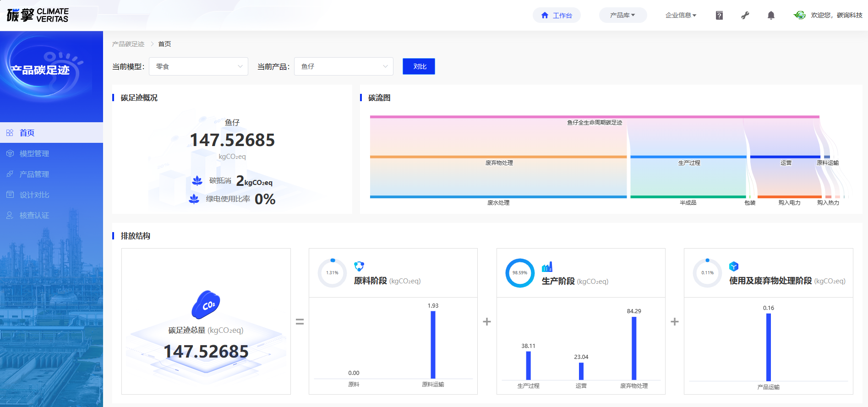This screenshot has width=868, height=407.
Task: Click the globe avatar icon
Action: [800, 15]
